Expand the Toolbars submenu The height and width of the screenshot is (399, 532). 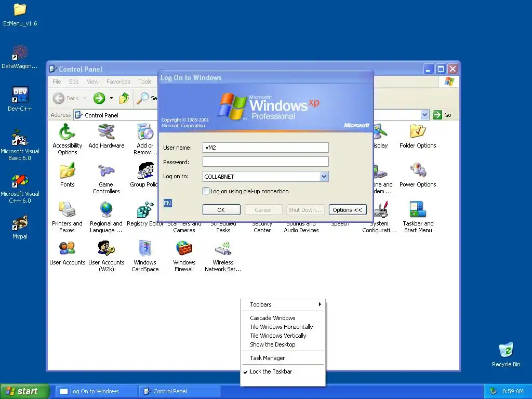[283, 304]
